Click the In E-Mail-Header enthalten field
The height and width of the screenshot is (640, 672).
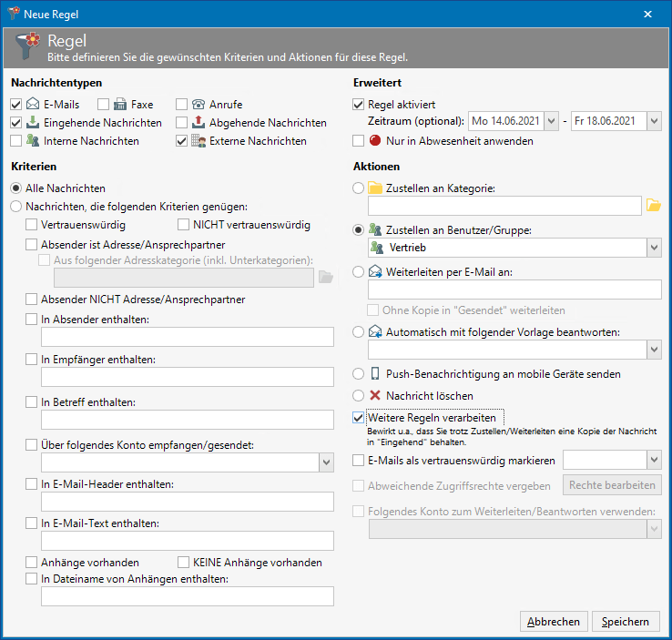click(188, 502)
